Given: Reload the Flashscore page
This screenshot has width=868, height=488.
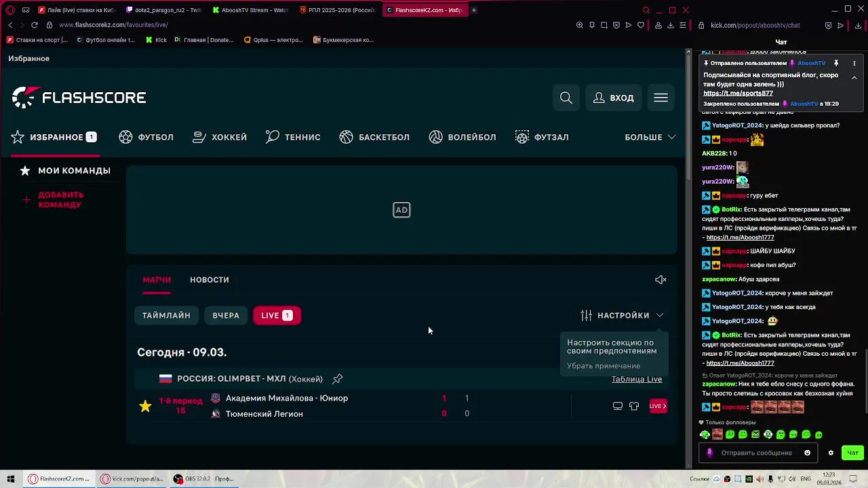Looking at the screenshot, I should click(x=35, y=25).
